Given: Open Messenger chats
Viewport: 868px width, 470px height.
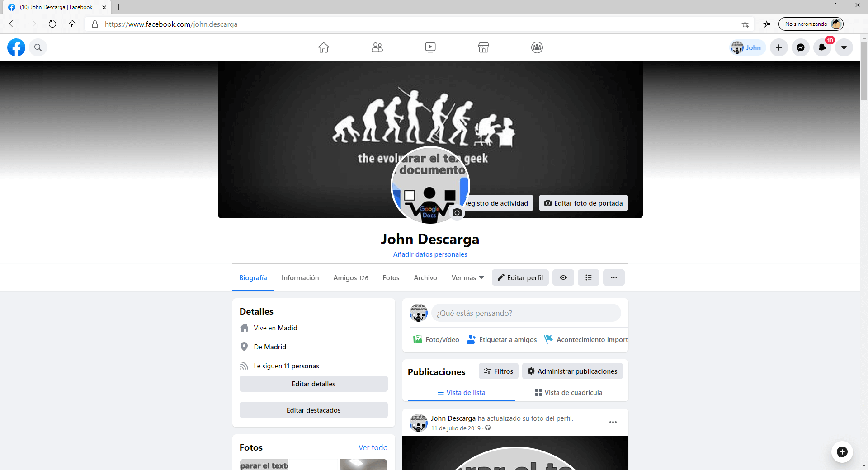Looking at the screenshot, I should (801, 47).
